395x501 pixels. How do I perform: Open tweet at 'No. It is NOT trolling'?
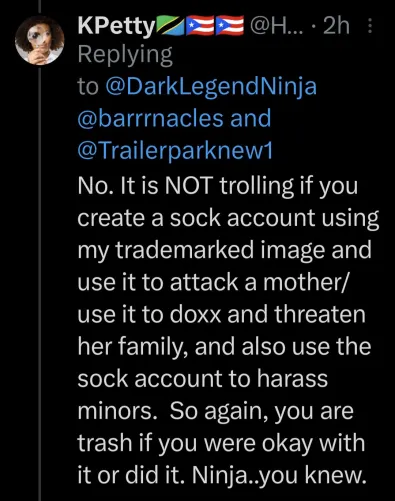(218, 185)
